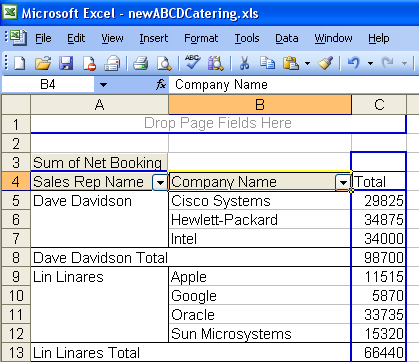Select the Lin Linares Total cell
Viewport: 419px width, 362px height.
pyautogui.click(x=191, y=352)
